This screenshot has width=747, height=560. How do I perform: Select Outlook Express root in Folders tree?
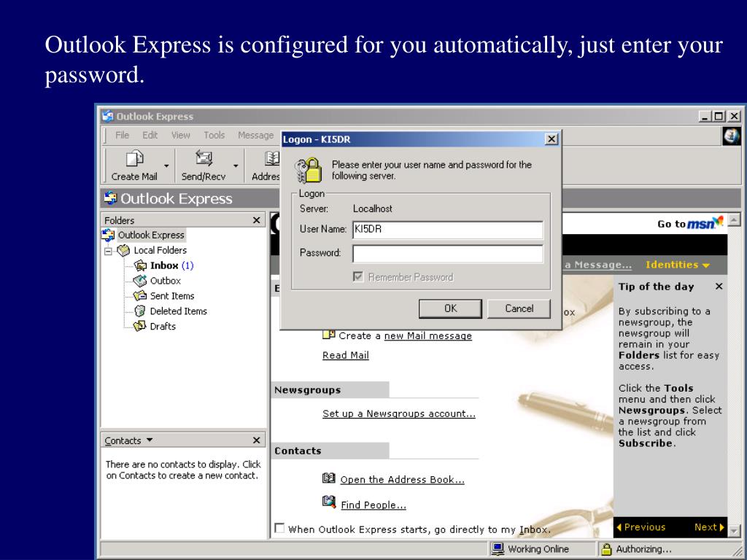pyautogui.click(x=150, y=236)
